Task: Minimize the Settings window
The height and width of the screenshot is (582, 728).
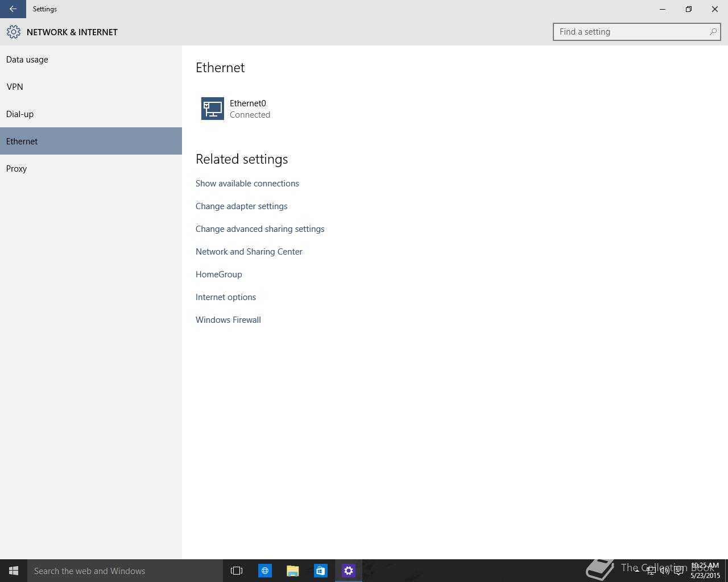Action: (663, 9)
